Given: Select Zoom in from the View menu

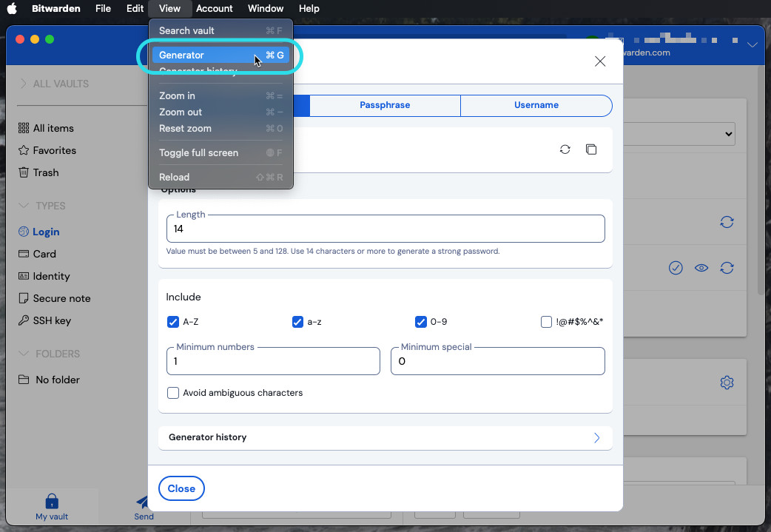Looking at the screenshot, I should click(178, 95).
